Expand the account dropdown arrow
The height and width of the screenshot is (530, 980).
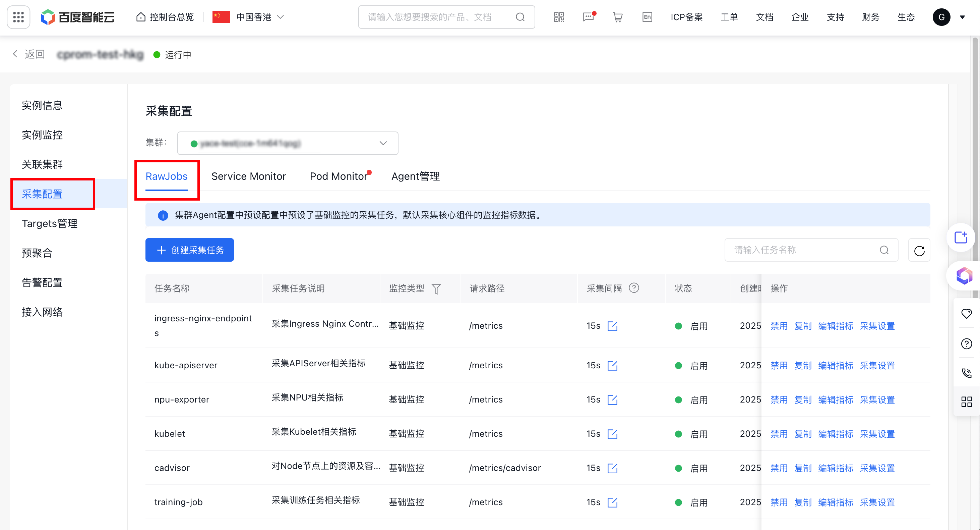[962, 17]
